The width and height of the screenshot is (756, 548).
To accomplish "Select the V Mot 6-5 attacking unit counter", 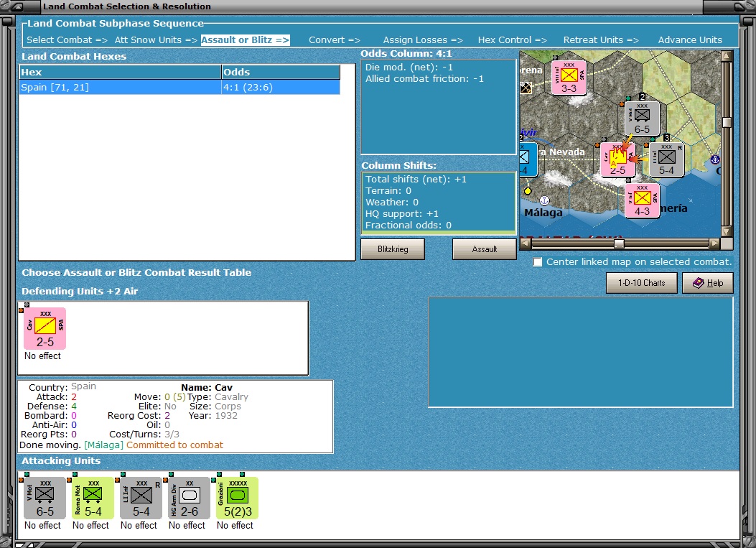I will [44, 498].
